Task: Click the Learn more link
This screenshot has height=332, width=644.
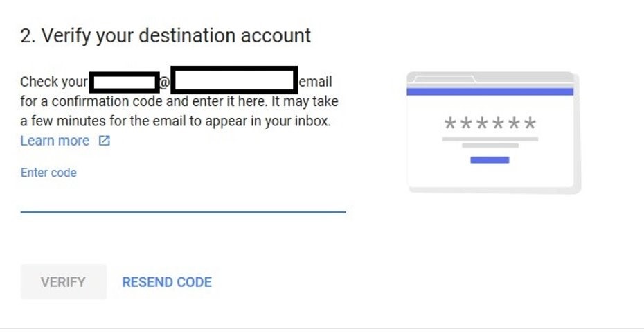Action: [55, 141]
